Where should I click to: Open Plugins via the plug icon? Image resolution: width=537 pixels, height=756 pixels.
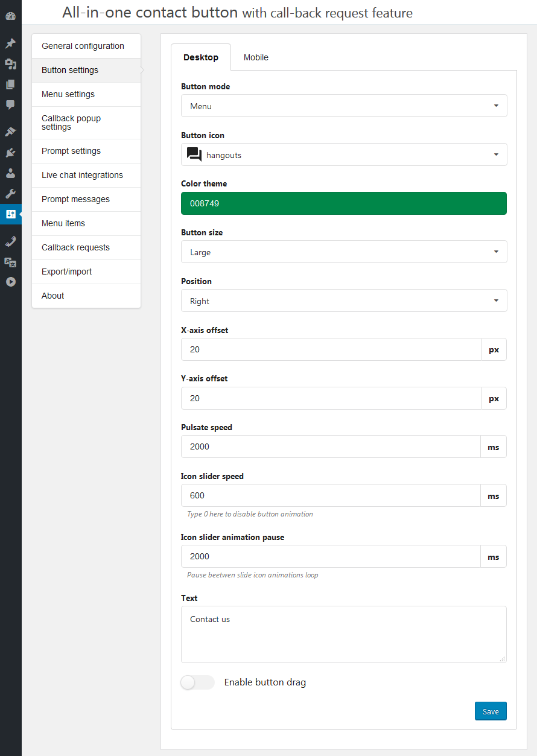pyautogui.click(x=10, y=153)
